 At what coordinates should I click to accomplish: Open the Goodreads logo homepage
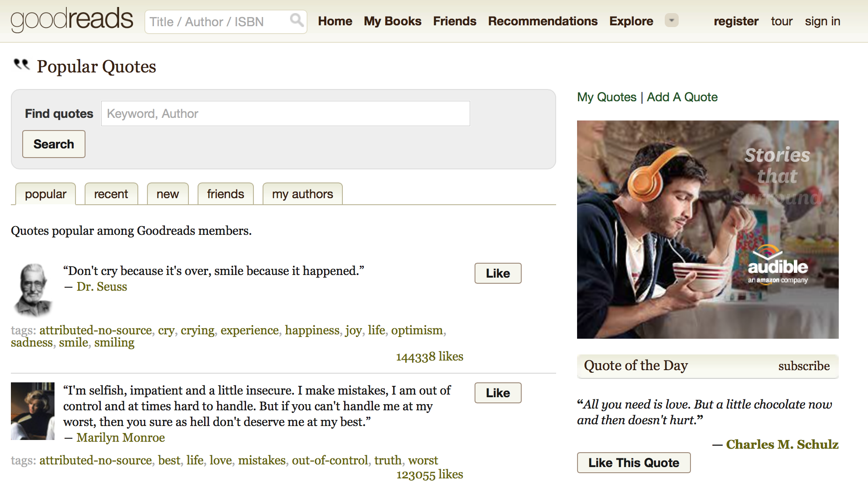click(72, 20)
